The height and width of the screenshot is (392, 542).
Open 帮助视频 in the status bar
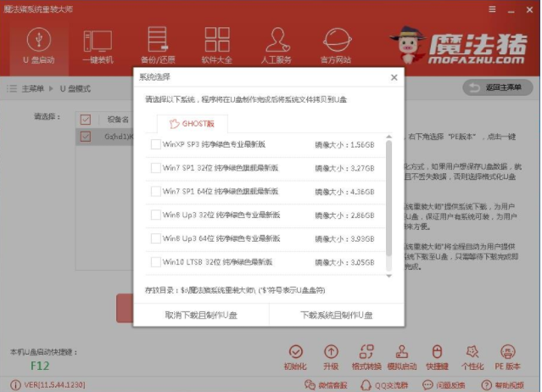point(503,384)
